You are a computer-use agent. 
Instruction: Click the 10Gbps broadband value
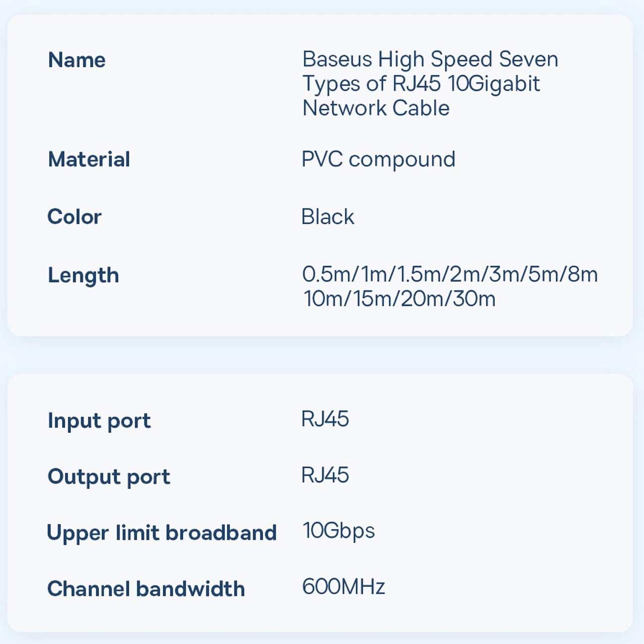[x=339, y=531]
